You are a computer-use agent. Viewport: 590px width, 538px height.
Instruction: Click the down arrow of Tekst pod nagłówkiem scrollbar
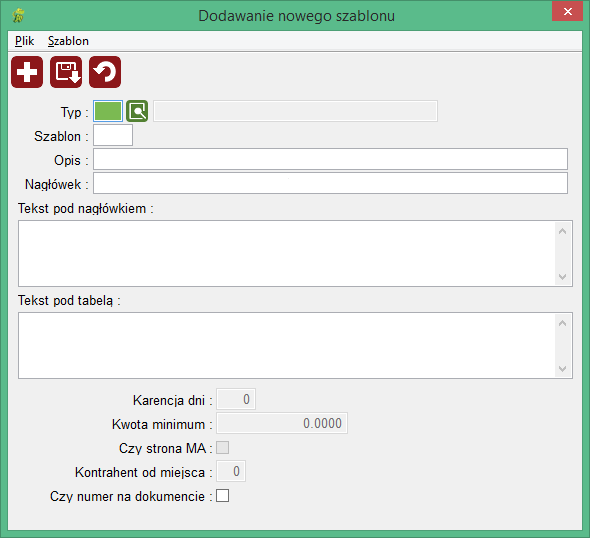[563, 277]
